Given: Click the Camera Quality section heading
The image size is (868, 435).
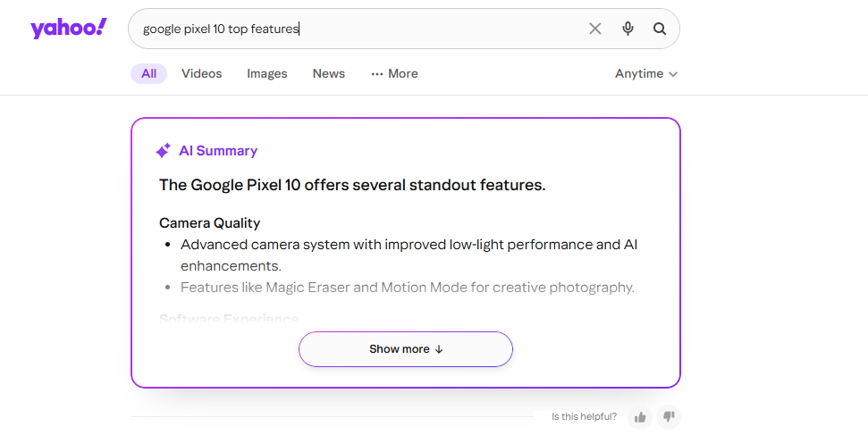Looking at the screenshot, I should (x=210, y=223).
